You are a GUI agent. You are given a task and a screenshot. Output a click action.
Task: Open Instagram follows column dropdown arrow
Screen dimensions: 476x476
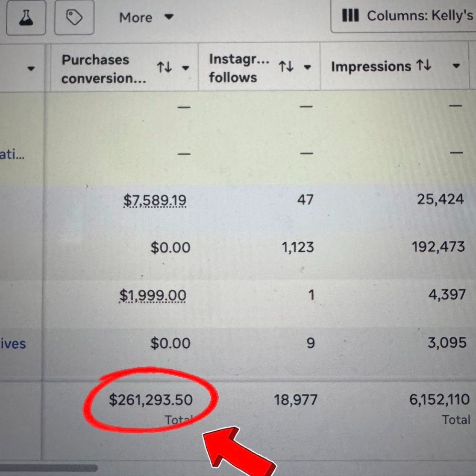point(307,68)
